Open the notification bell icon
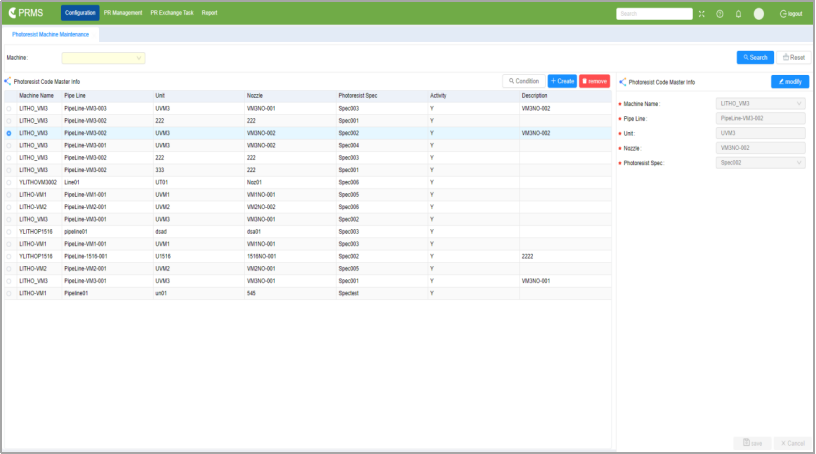The image size is (816, 454). (738, 14)
